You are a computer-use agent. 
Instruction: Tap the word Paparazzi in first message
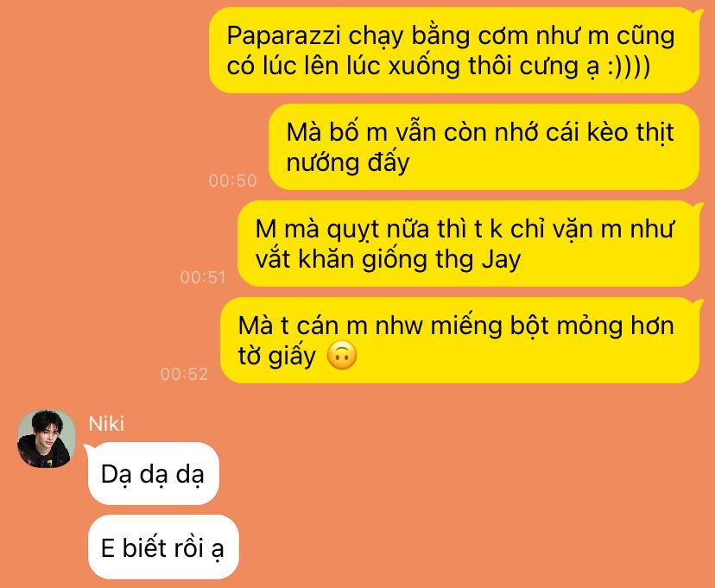283,36
